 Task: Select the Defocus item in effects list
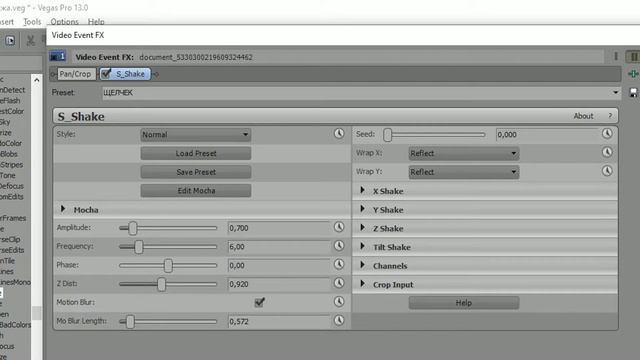[x=12, y=186]
